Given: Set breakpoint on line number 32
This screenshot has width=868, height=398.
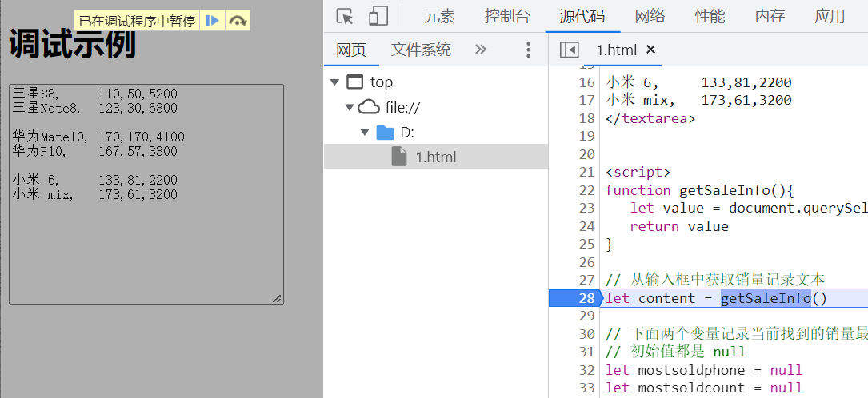Looking at the screenshot, I should [x=587, y=370].
